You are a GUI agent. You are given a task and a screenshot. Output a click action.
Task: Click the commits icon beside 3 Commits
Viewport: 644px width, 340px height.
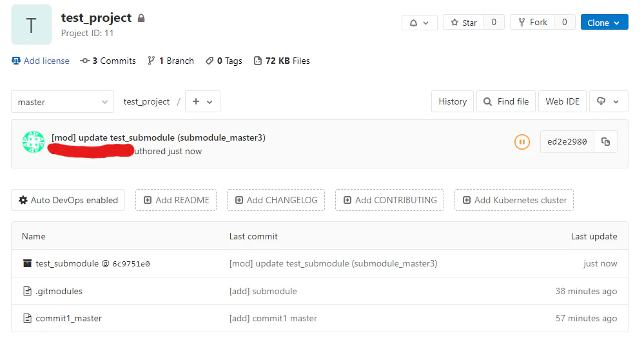point(84,61)
